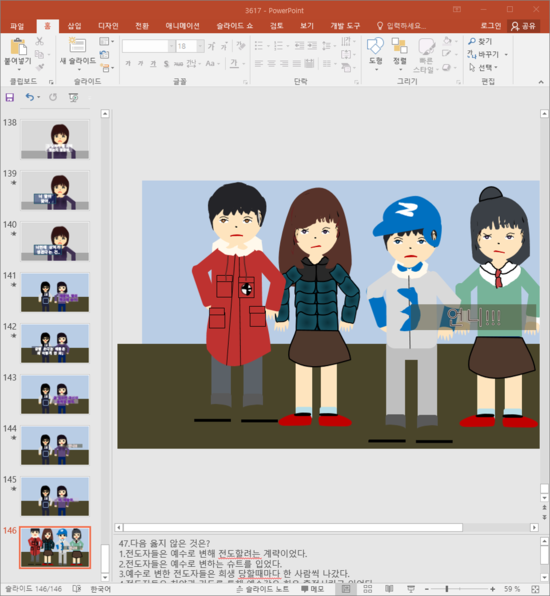This screenshot has width=550, height=596.
Task: Switch to Reading view icon
Action: point(389,589)
